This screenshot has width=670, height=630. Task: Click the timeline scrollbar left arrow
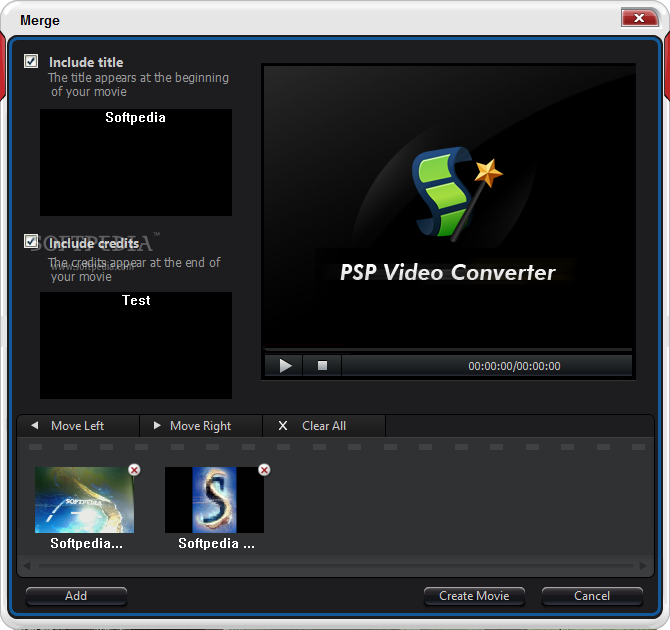click(x=26, y=566)
